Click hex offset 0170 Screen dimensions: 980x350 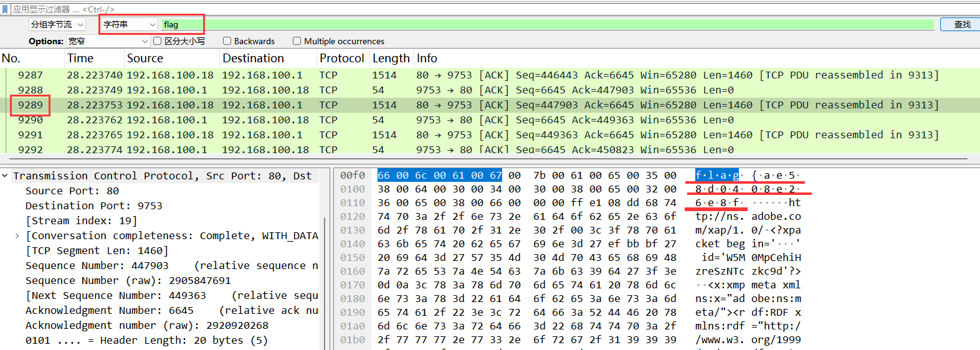coord(353,285)
